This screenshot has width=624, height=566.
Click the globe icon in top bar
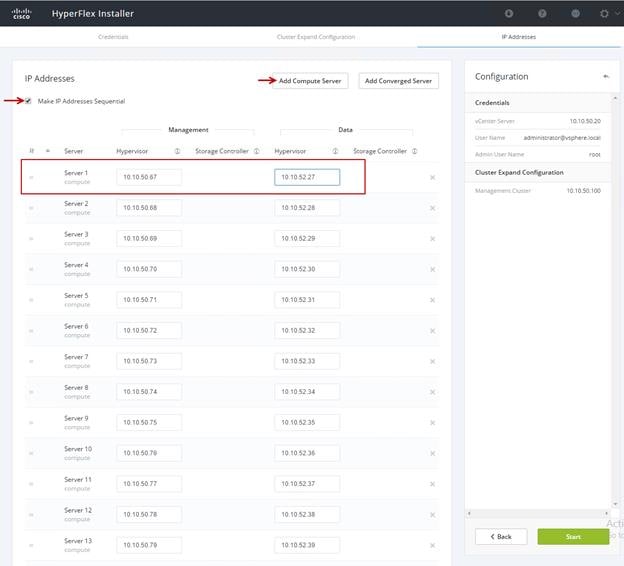[575, 14]
